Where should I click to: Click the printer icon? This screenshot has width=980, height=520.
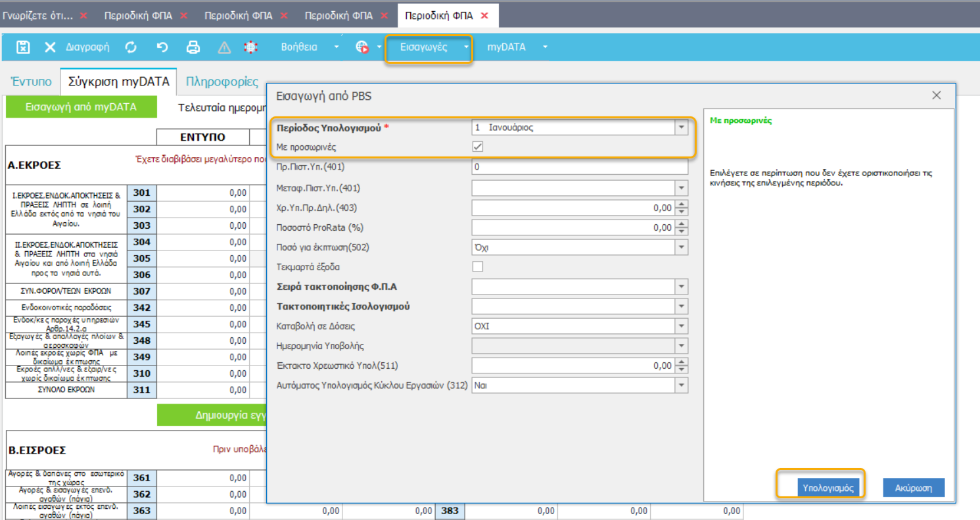(193, 47)
